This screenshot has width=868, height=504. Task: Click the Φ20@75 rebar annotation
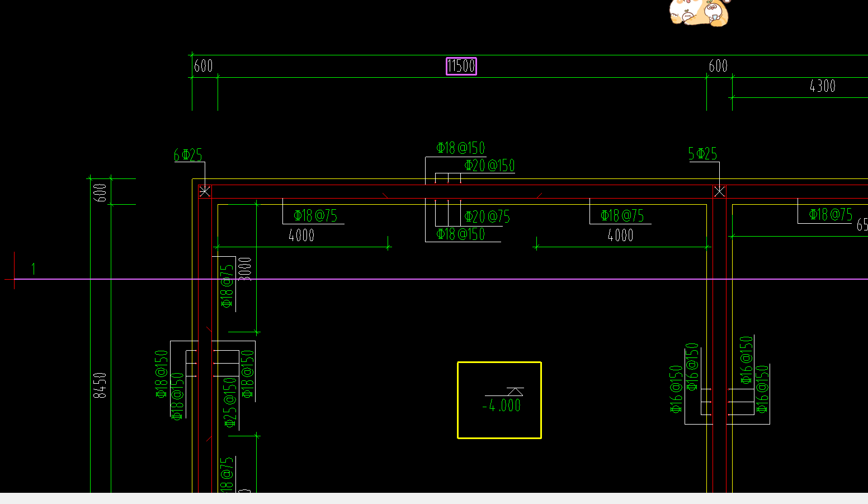(x=487, y=217)
